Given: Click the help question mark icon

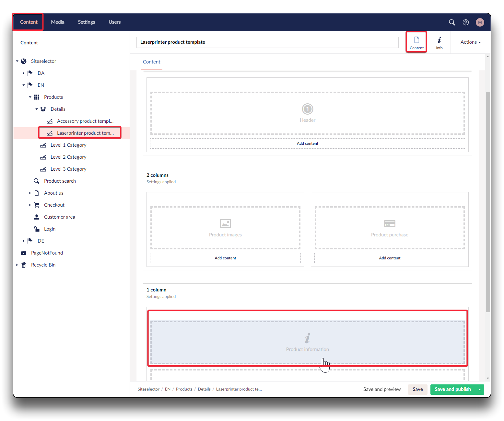Looking at the screenshot, I should coord(466,22).
